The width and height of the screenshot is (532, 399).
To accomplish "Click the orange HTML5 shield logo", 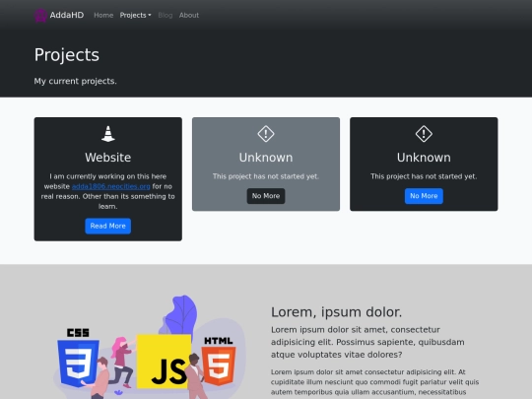I will pyautogui.click(x=219, y=366).
